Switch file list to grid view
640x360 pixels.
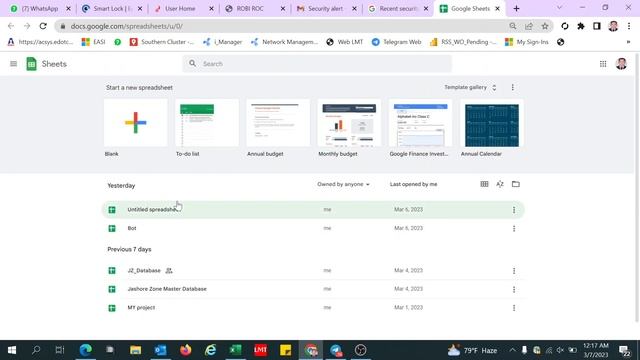coord(484,184)
